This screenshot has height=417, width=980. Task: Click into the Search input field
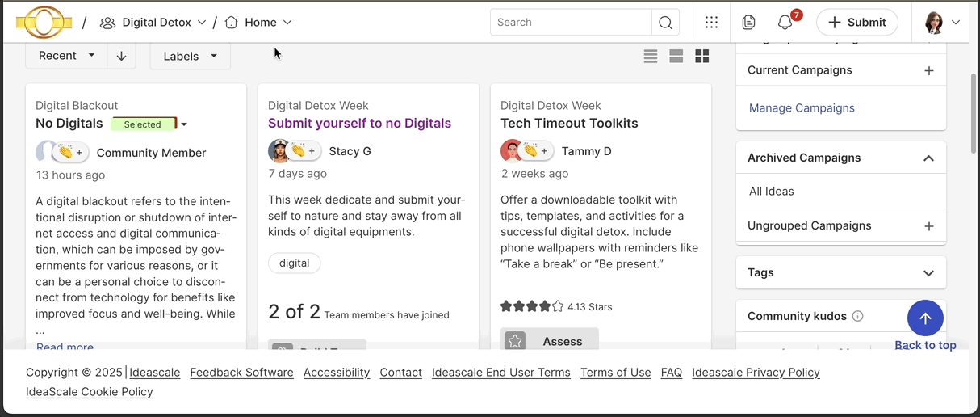[571, 23]
